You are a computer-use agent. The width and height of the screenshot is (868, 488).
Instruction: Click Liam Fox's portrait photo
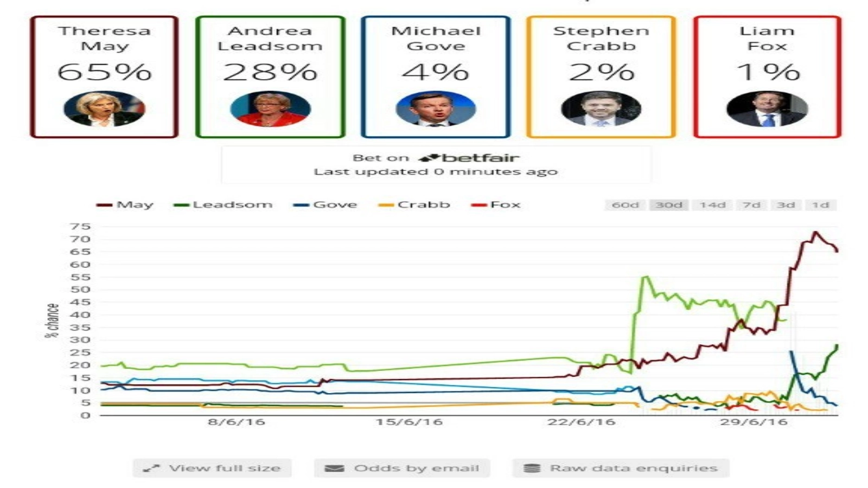[x=767, y=109]
